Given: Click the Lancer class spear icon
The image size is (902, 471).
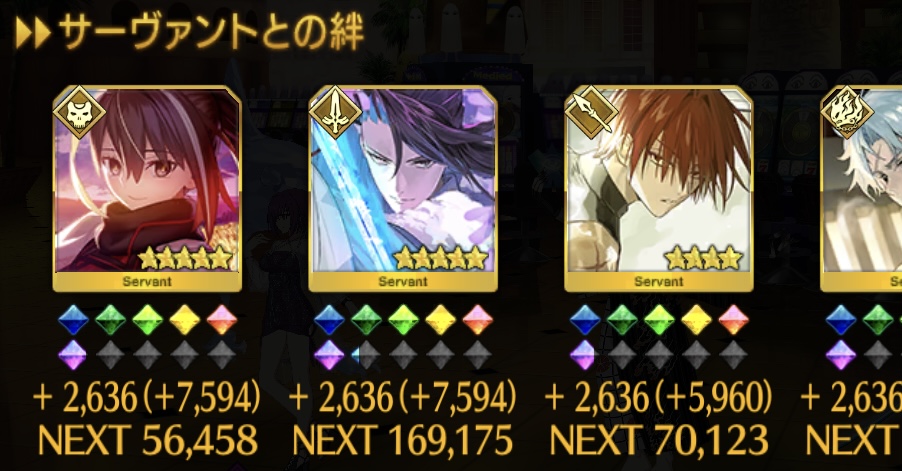Looking at the screenshot, I should point(591,113).
